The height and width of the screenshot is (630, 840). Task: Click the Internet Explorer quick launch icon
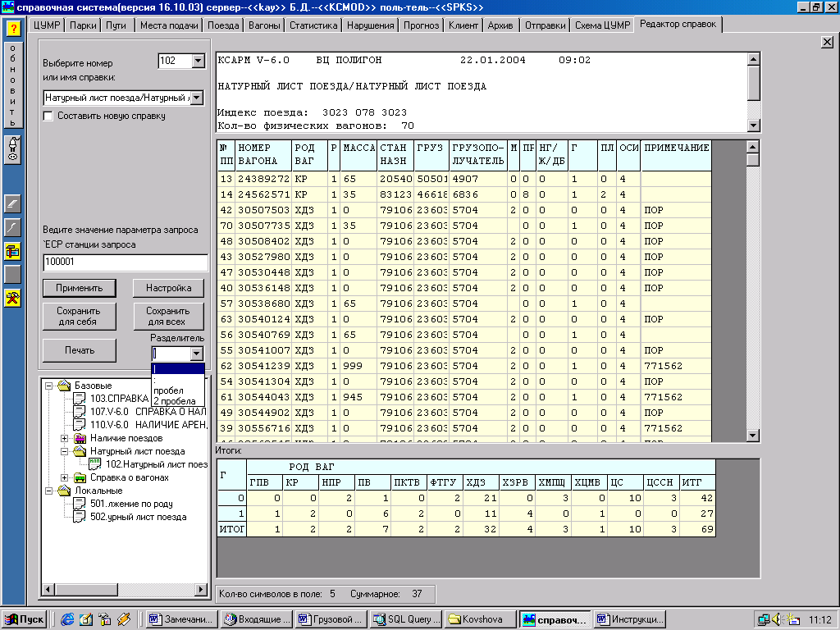68,619
